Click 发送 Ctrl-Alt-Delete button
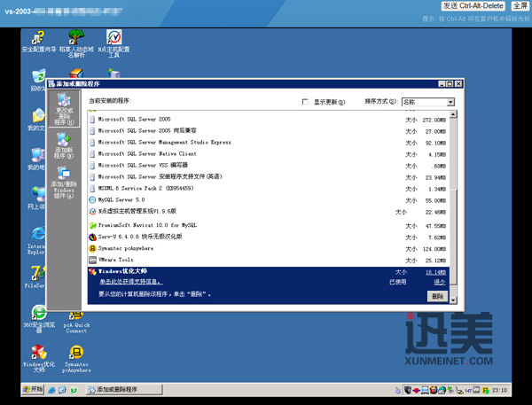Screen dimensions: 532x405 pos(473,6)
